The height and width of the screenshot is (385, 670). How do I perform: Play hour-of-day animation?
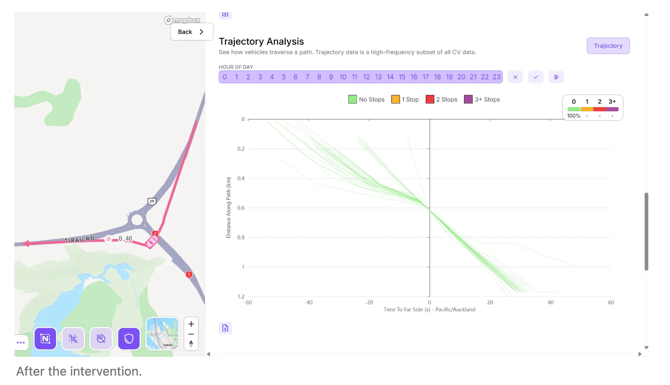[x=556, y=77]
